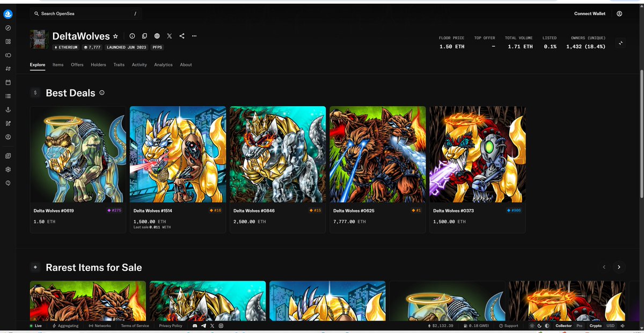644x333 pixels.
Task: Open the collection's X profile icon in the header
Action: [169, 36]
